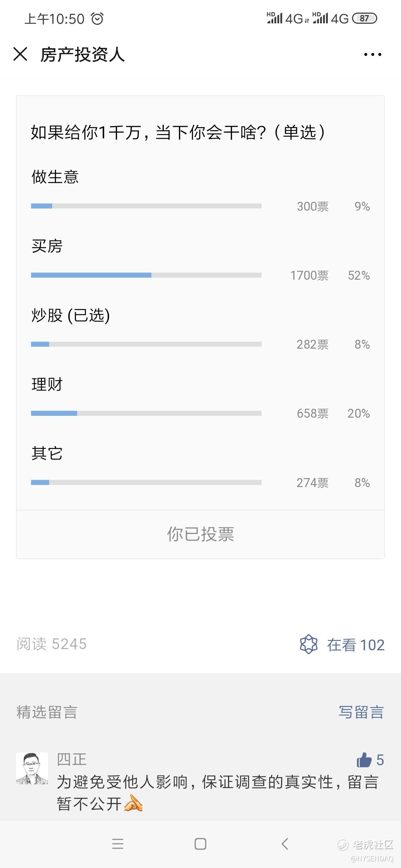Viewport: 401px width, 868px height.
Task: Like 四正's comment with thumbs-up icon
Action: click(364, 760)
